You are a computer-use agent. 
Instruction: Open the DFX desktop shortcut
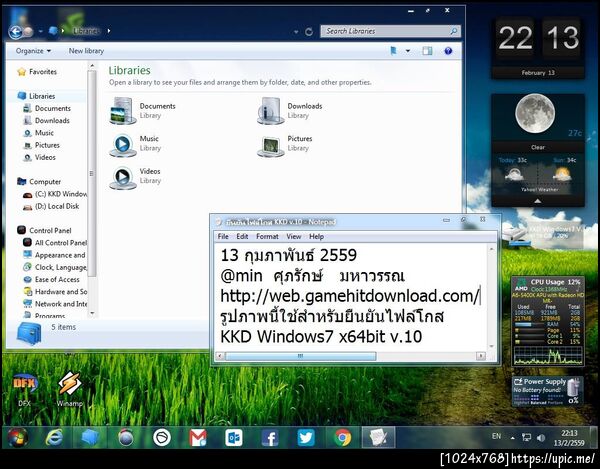click(x=24, y=388)
